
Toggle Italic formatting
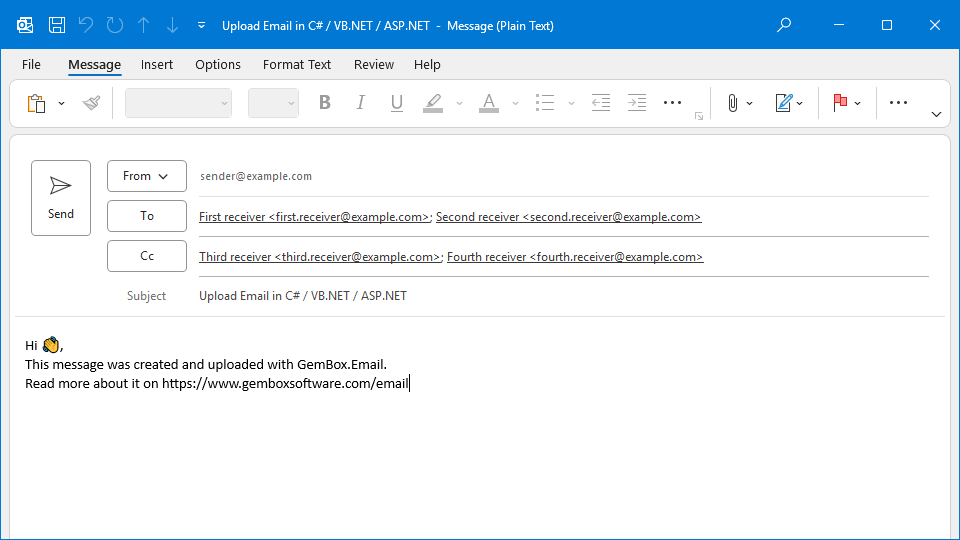(360, 103)
